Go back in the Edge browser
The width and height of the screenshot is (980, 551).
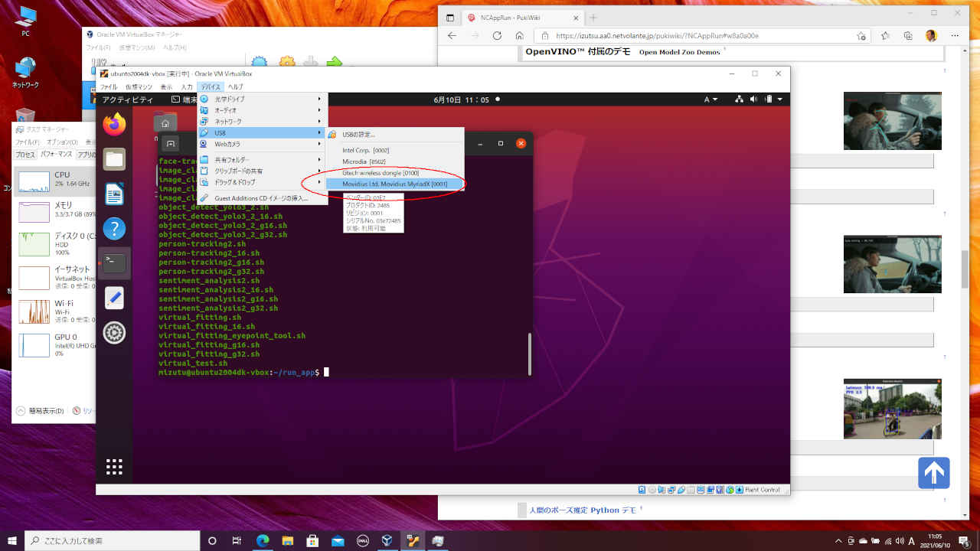(452, 36)
